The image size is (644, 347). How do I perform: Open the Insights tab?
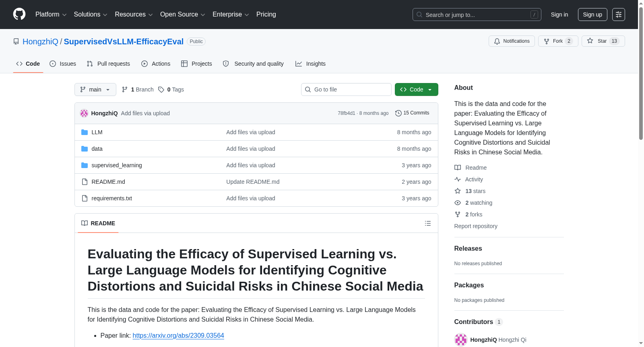tap(310, 64)
